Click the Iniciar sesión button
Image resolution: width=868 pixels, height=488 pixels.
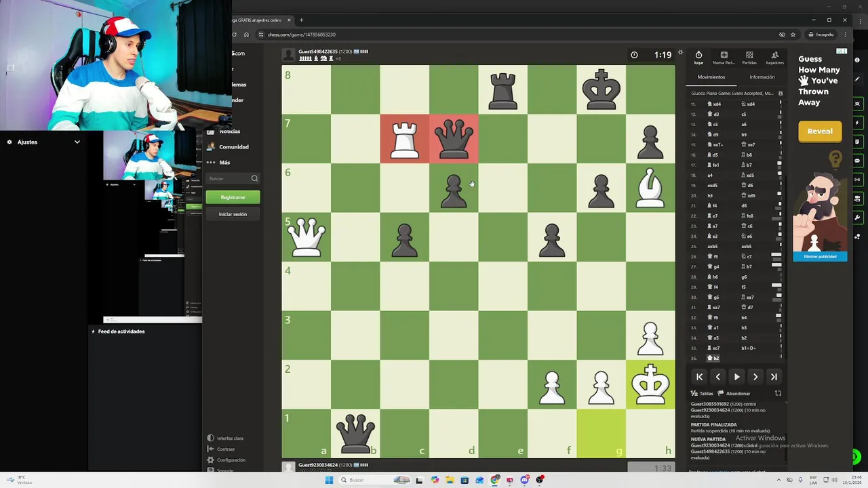[233, 214]
